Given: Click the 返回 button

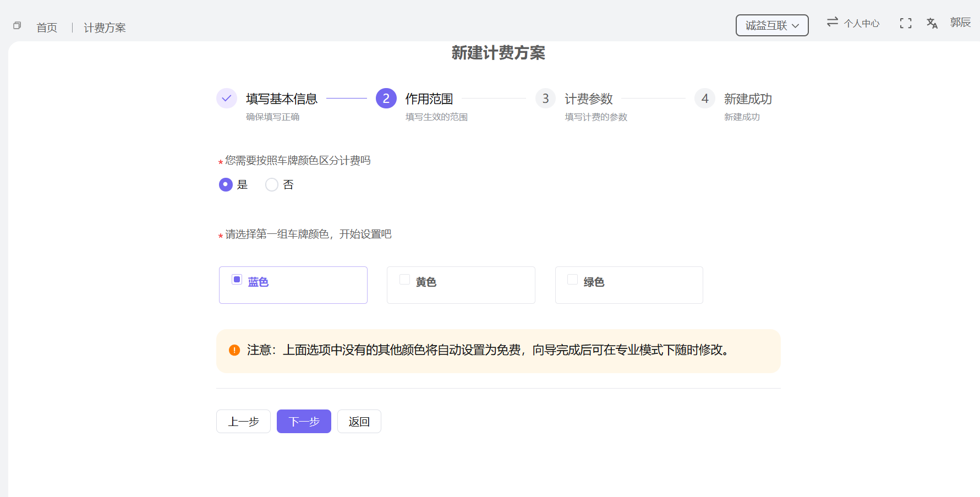Looking at the screenshot, I should 359,421.
